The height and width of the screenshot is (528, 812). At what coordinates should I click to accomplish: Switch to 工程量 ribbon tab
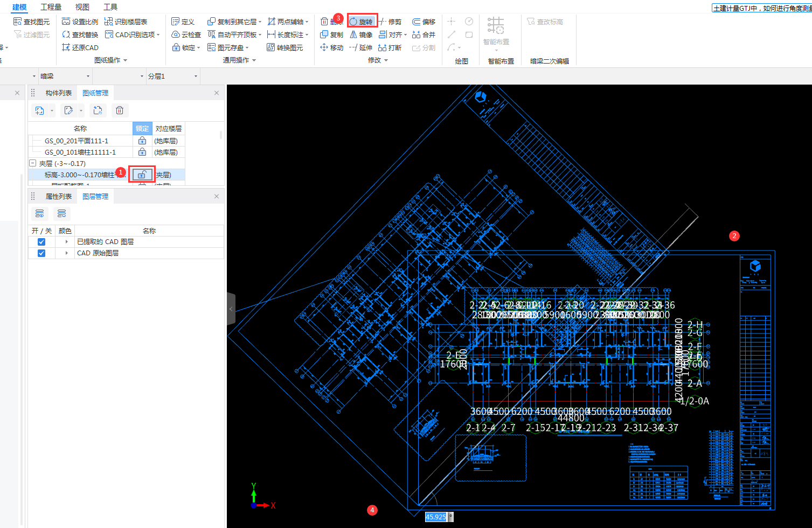point(51,7)
